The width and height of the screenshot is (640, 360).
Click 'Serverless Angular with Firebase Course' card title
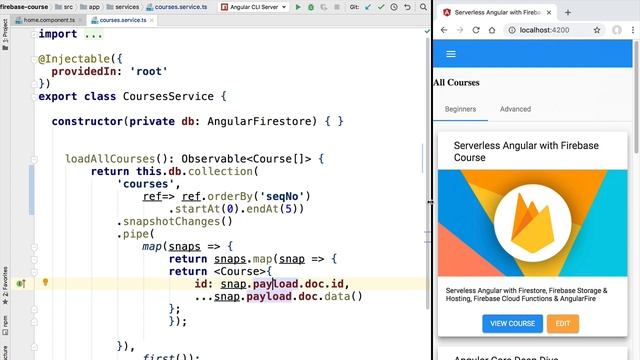coord(526,151)
